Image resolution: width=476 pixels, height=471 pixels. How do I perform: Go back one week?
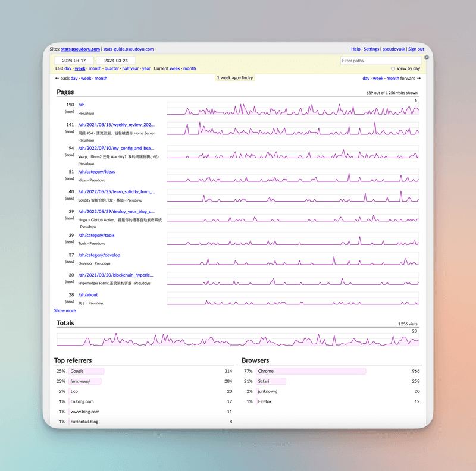(86, 78)
